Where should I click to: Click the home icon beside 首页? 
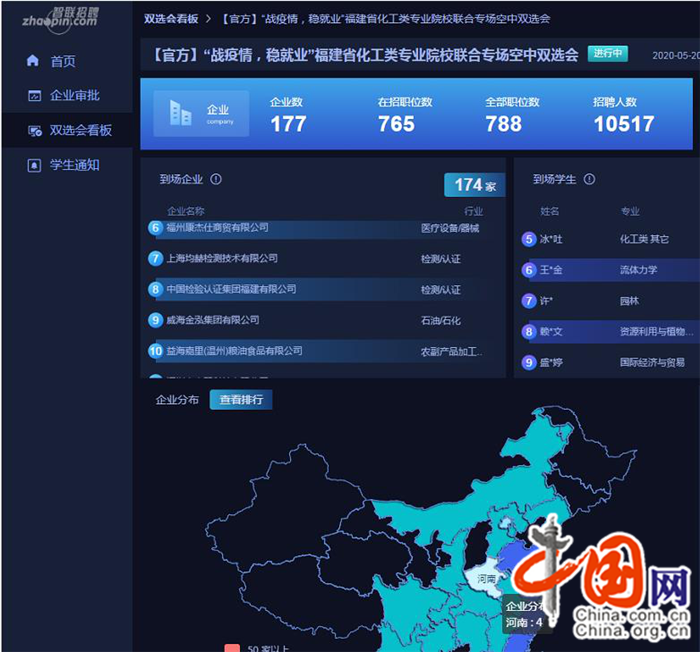(x=33, y=61)
